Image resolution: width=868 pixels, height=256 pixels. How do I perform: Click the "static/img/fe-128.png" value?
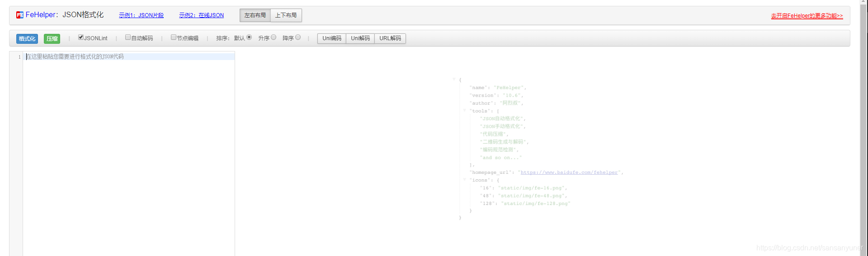point(535,203)
